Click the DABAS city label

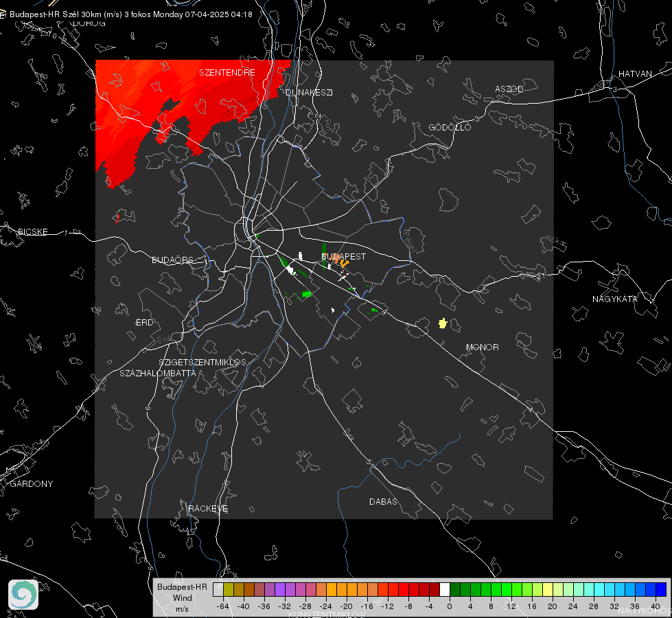point(383,501)
